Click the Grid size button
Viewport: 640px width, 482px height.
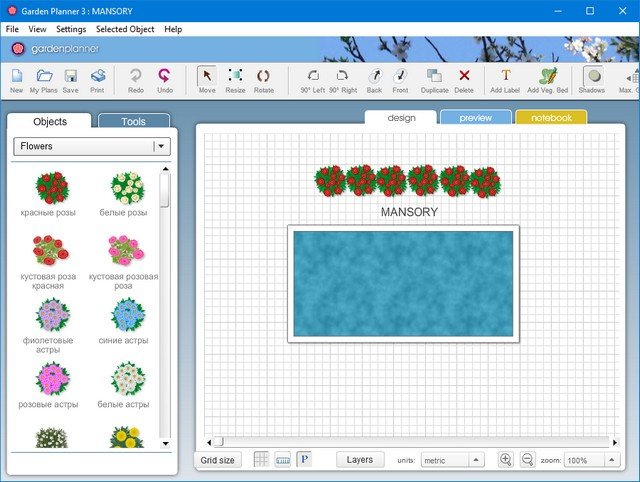[218, 460]
